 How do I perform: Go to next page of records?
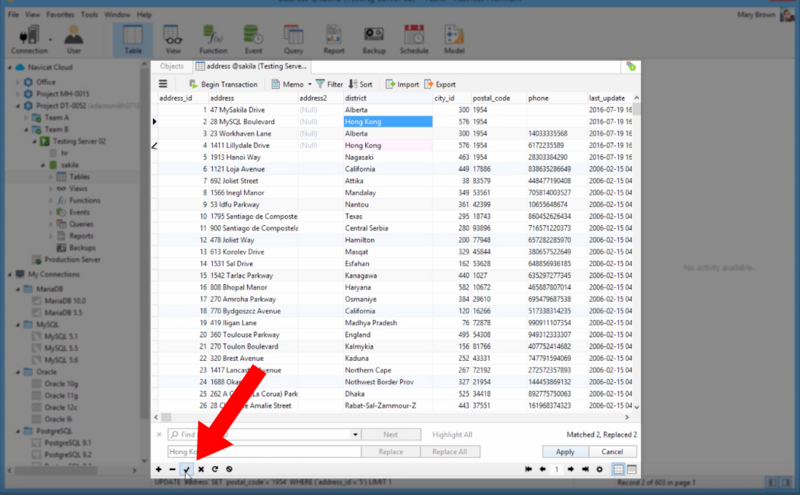point(570,469)
